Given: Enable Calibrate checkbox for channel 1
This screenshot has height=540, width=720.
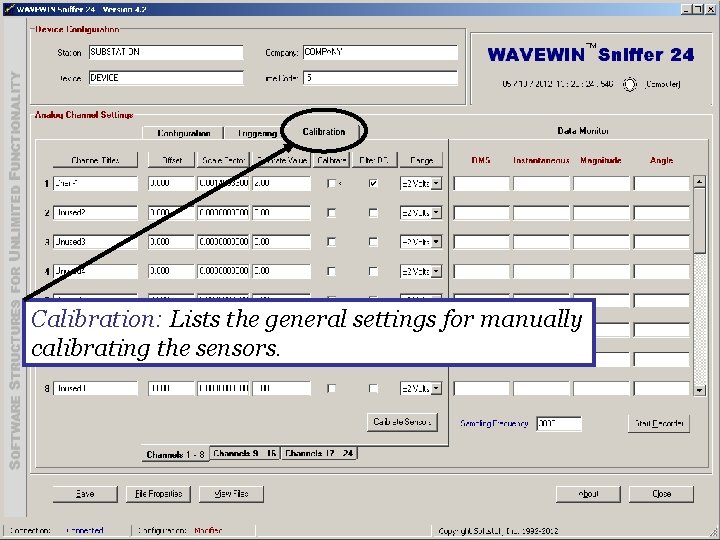Looking at the screenshot, I should pos(331,184).
